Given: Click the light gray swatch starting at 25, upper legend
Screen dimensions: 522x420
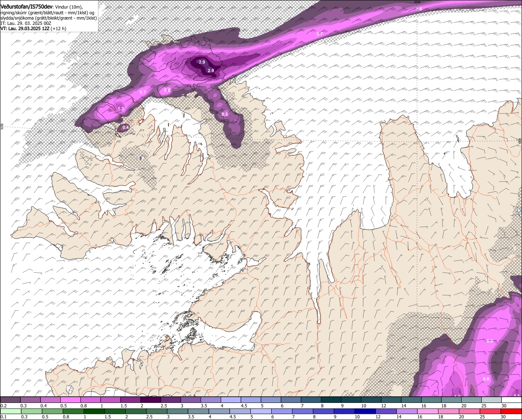Looking at the screenshot, I should pos(491,400).
